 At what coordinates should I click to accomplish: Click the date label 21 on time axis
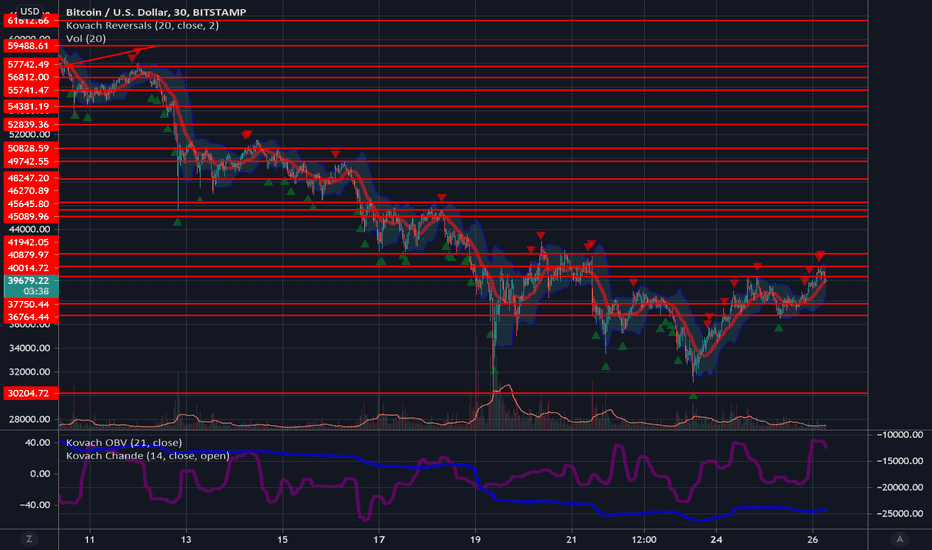571,539
